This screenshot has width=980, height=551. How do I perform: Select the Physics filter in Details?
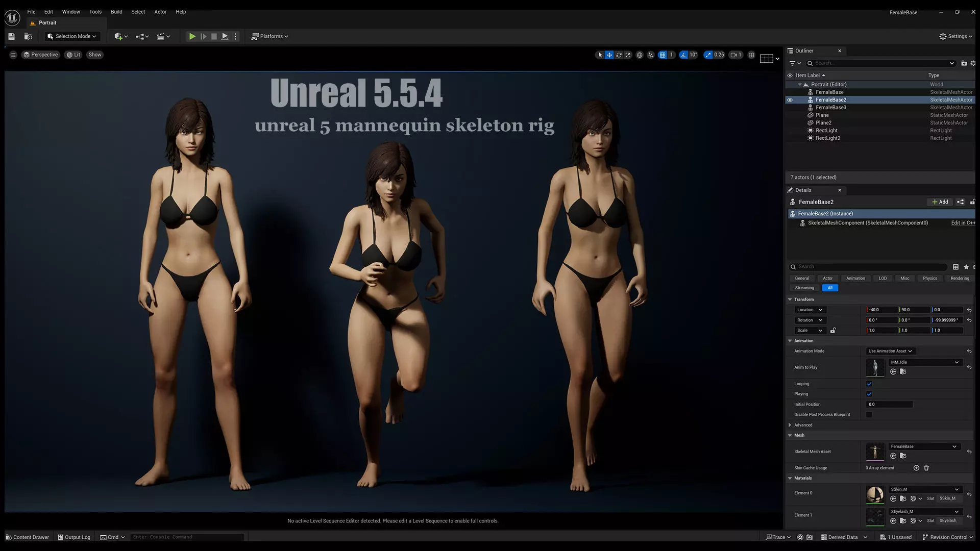930,279
